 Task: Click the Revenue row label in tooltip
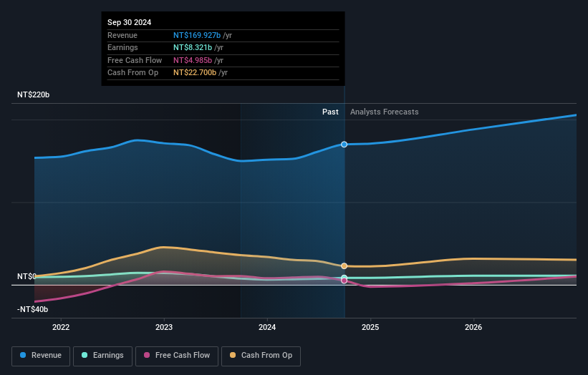(x=122, y=35)
